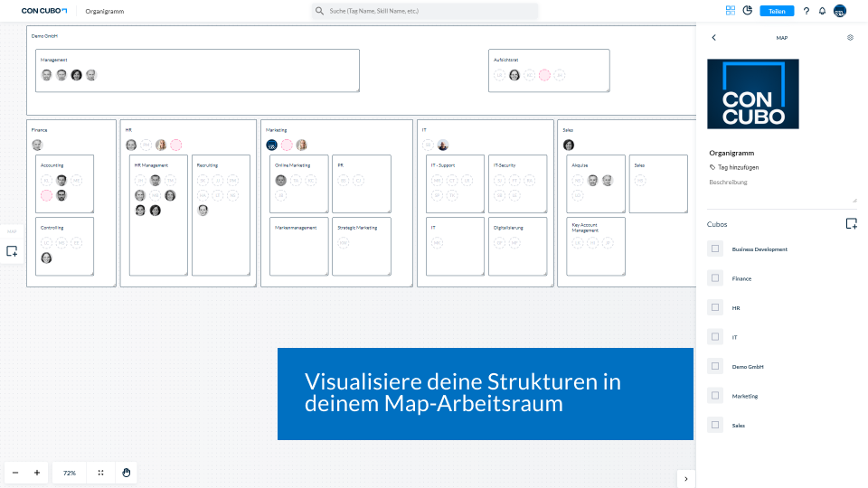Select the hand pan tool

(127, 473)
